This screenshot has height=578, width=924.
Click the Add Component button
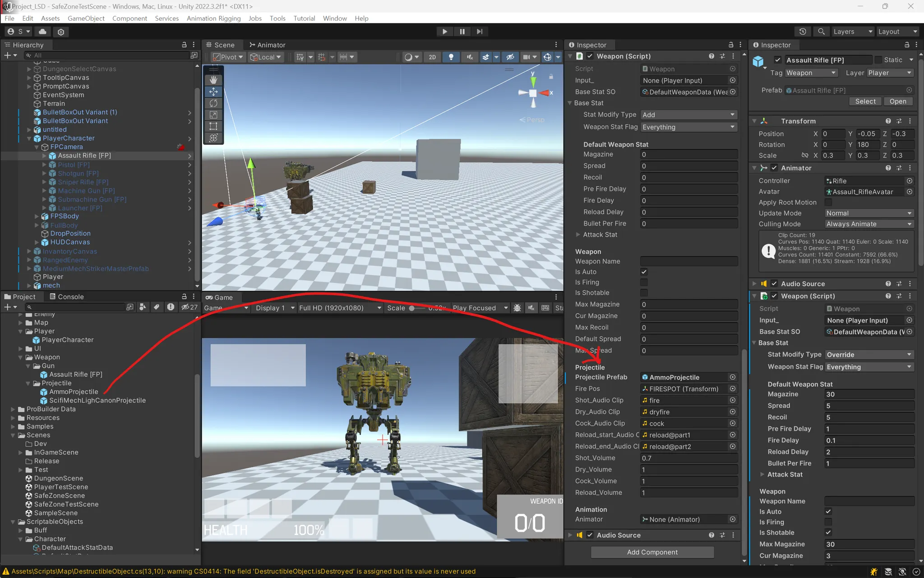click(x=652, y=552)
